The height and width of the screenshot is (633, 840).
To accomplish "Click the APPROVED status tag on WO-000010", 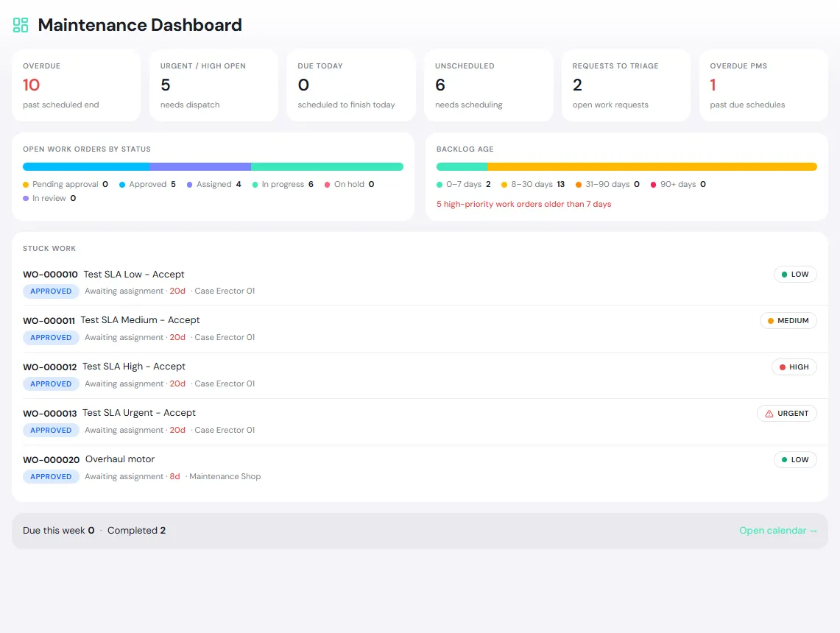I will coord(51,291).
